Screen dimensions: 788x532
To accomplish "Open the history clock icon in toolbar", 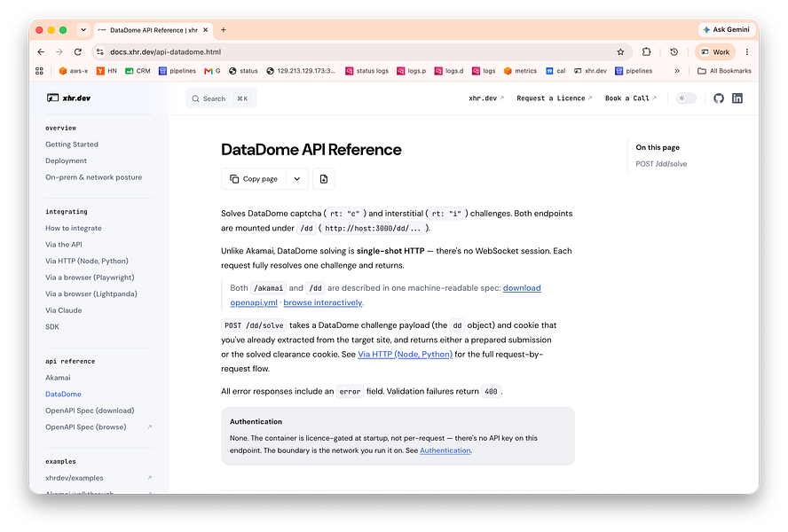I will pyautogui.click(x=674, y=51).
